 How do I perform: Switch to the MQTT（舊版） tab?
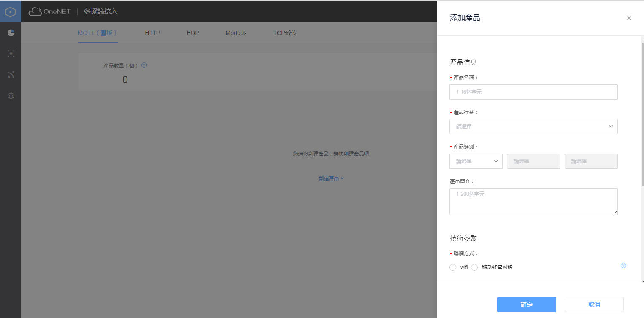pos(98,33)
